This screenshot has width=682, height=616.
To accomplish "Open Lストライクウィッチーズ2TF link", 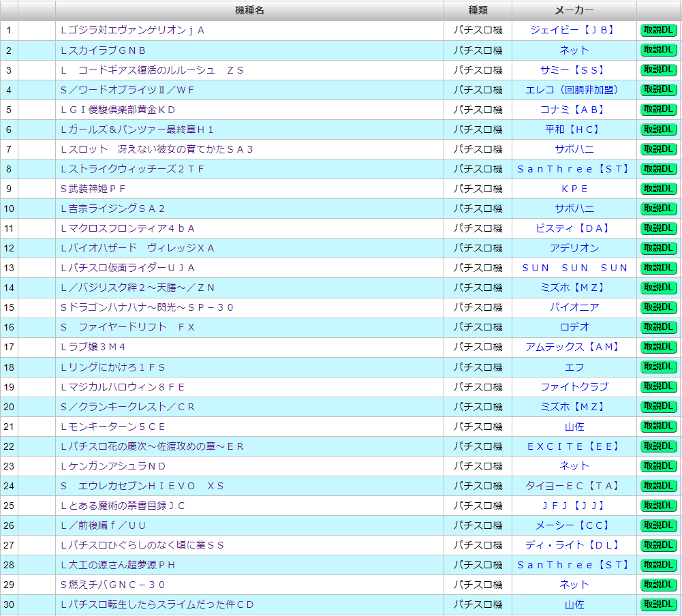I will (132, 169).
